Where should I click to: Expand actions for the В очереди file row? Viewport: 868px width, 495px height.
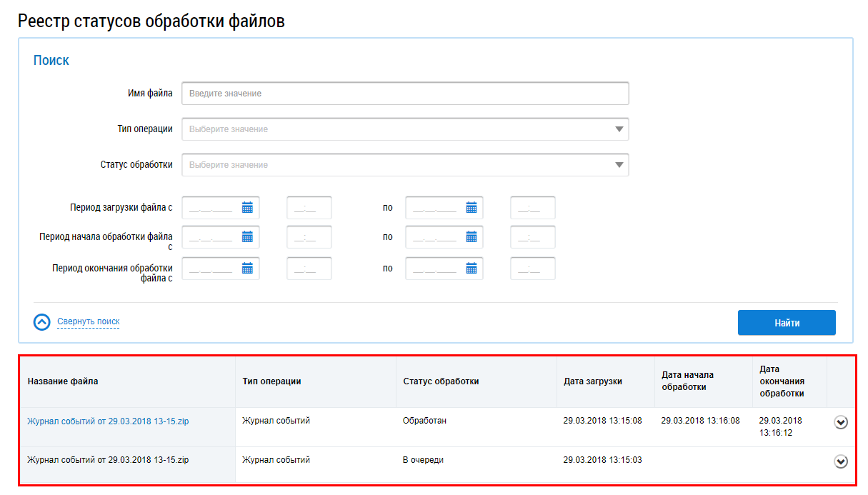click(841, 461)
